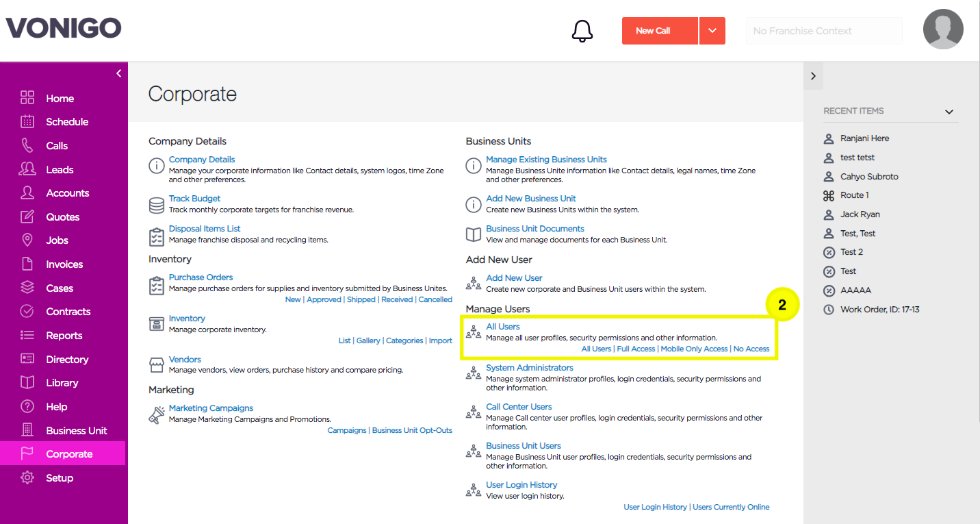Collapse the left sidebar with arrow
This screenshot has width=980, height=524.
pos(118,73)
